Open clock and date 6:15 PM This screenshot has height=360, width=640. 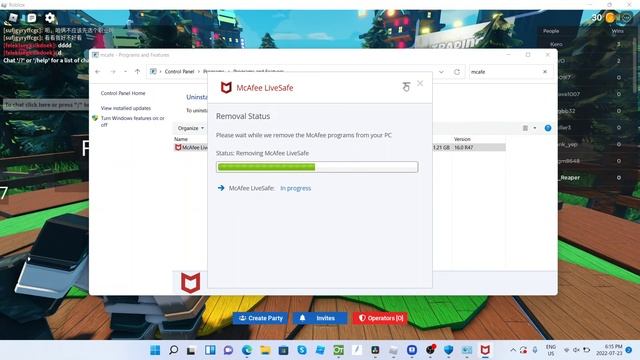click(609, 350)
